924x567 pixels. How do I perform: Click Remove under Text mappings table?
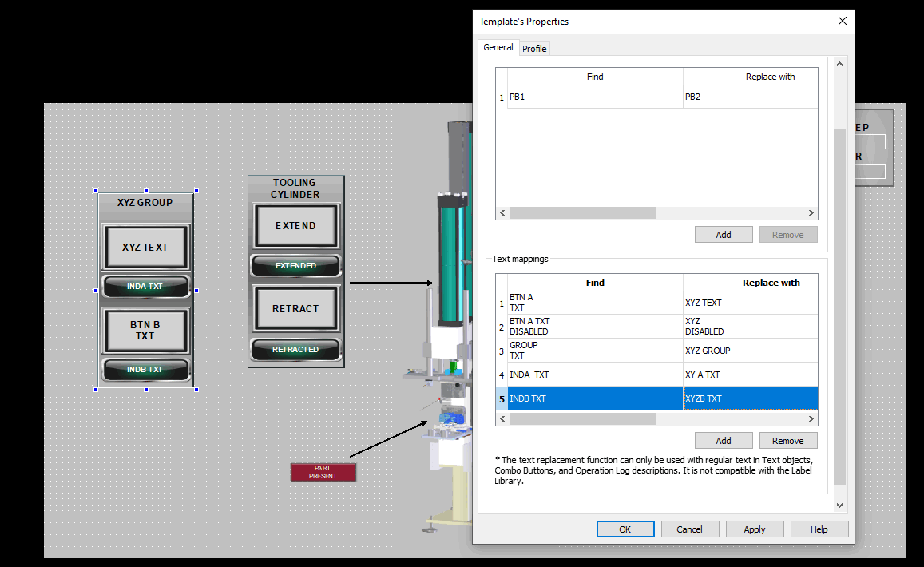tap(787, 441)
